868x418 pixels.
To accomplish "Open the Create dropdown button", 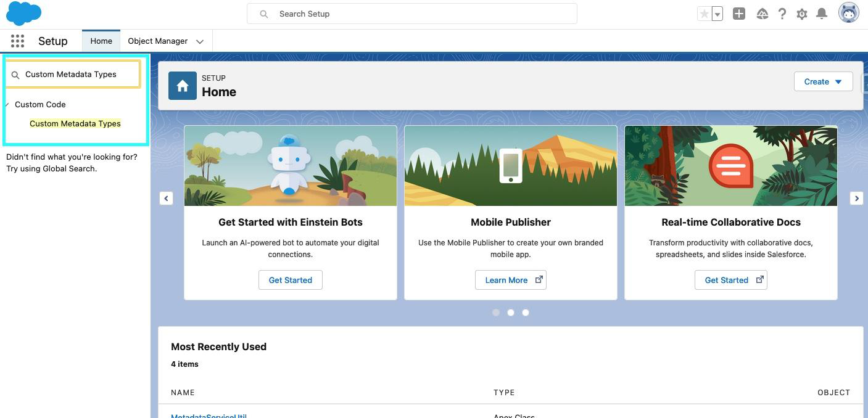I will click(x=823, y=81).
